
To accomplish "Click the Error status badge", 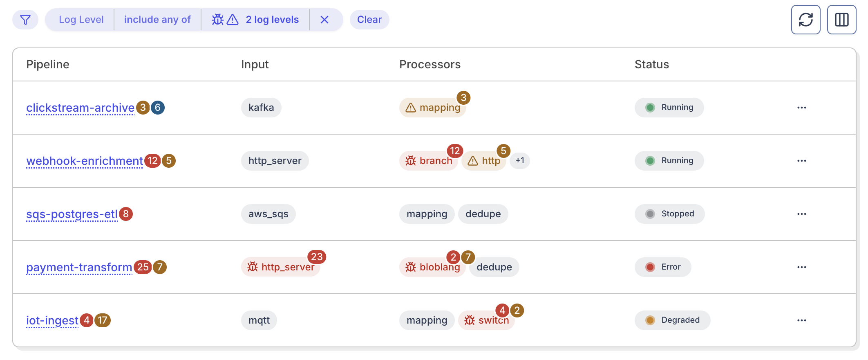I will click(x=663, y=267).
